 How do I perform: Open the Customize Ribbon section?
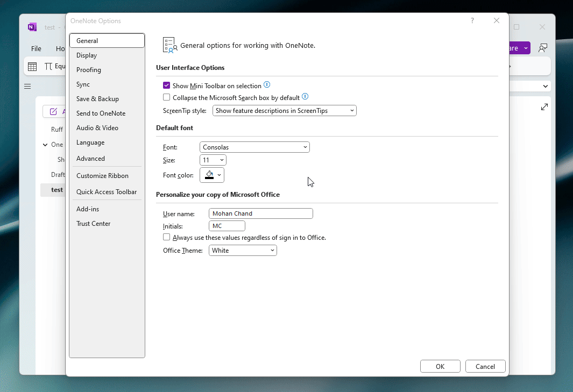tap(102, 175)
